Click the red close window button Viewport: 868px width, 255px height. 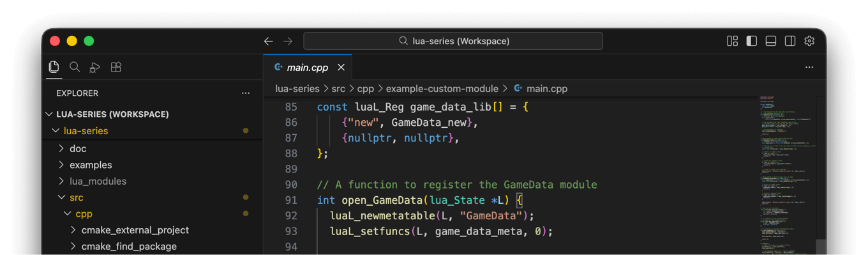pyautogui.click(x=56, y=41)
